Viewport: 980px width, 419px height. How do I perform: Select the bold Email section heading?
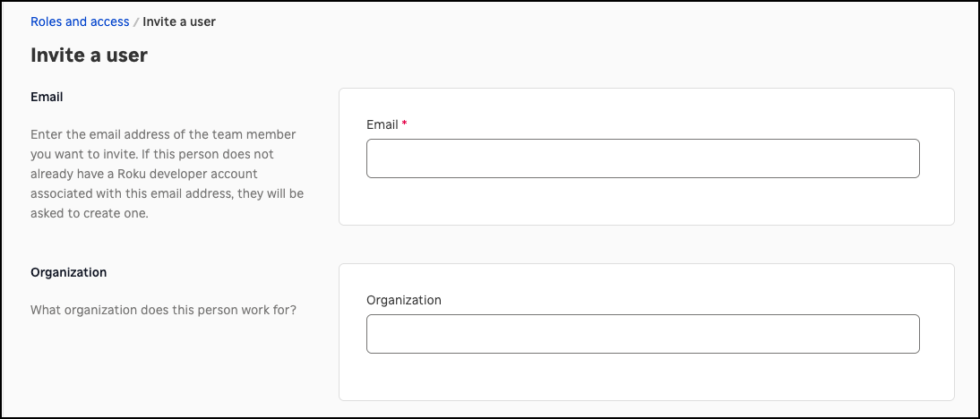(x=47, y=97)
